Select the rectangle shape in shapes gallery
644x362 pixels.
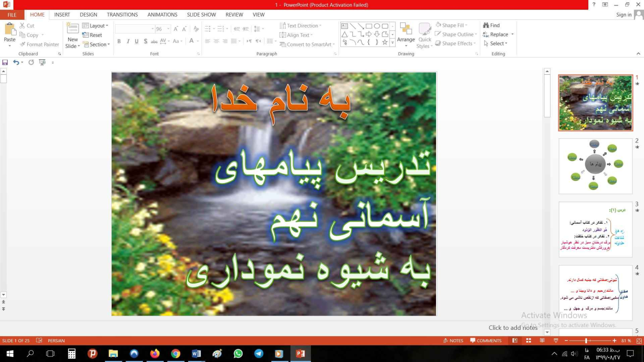368,26
